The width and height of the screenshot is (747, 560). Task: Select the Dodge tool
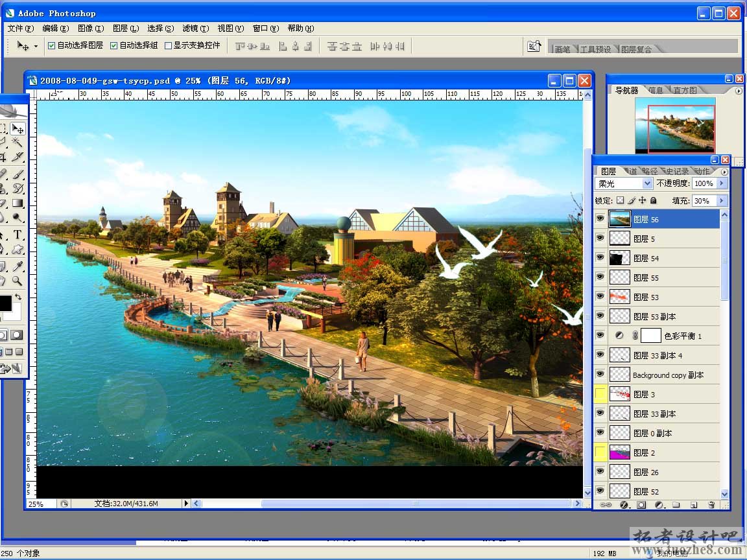coord(18,218)
